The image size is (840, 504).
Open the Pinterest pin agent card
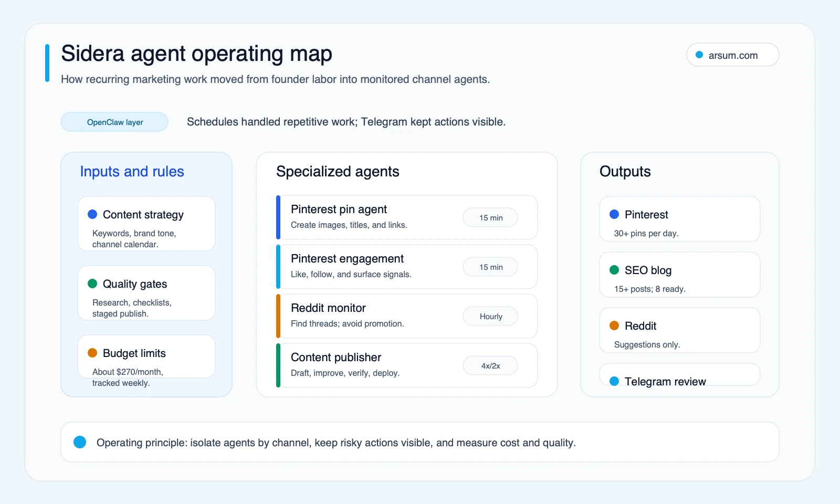pos(407,217)
